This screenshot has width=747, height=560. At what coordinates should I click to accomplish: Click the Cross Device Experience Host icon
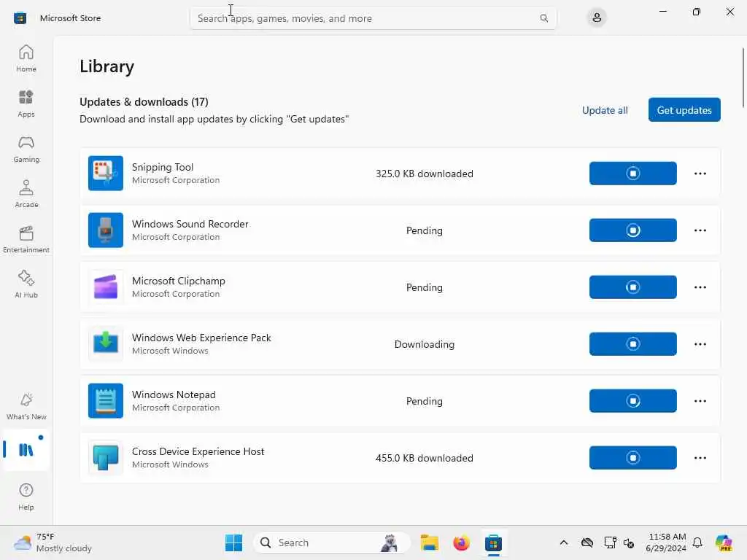(x=106, y=458)
